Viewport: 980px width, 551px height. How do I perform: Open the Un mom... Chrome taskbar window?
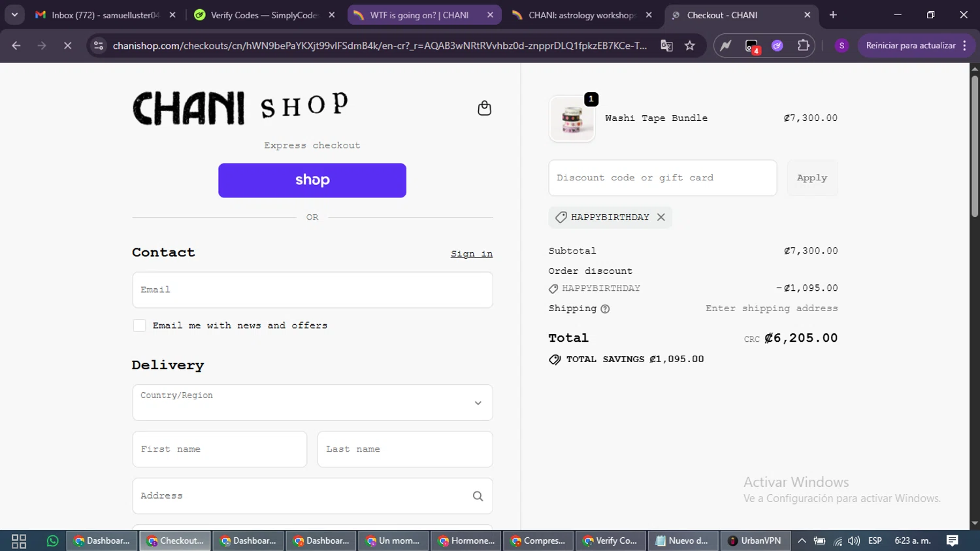coord(393,541)
